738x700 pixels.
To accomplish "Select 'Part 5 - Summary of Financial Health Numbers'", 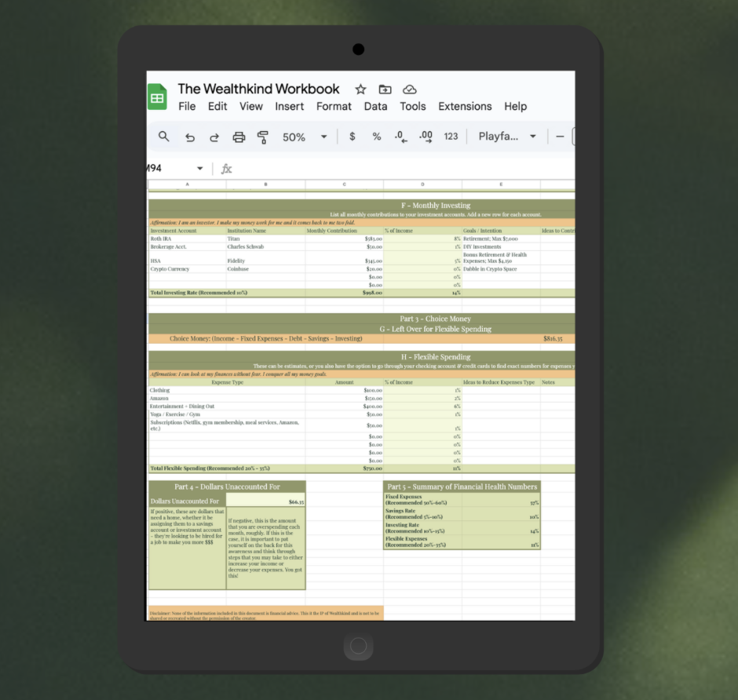I will [462, 487].
